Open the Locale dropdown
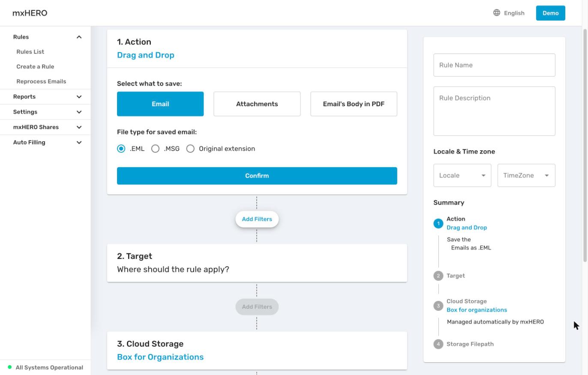The image size is (588, 375). coord(462,176)
